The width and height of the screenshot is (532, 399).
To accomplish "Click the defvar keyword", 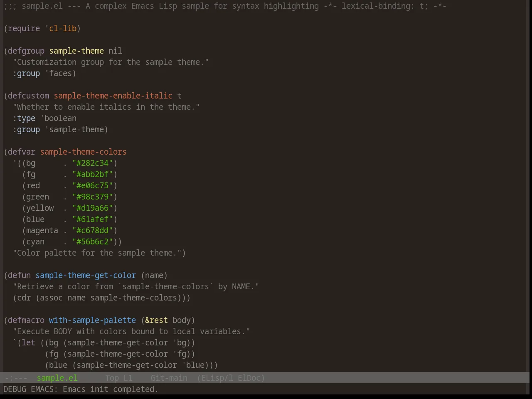I will (x=22, y=152).
